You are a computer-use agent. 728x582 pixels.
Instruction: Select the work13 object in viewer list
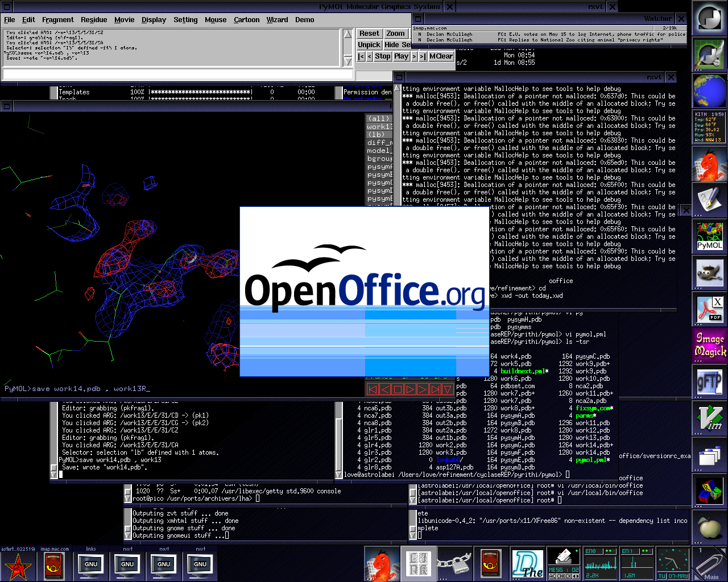(x=379, y=126)
